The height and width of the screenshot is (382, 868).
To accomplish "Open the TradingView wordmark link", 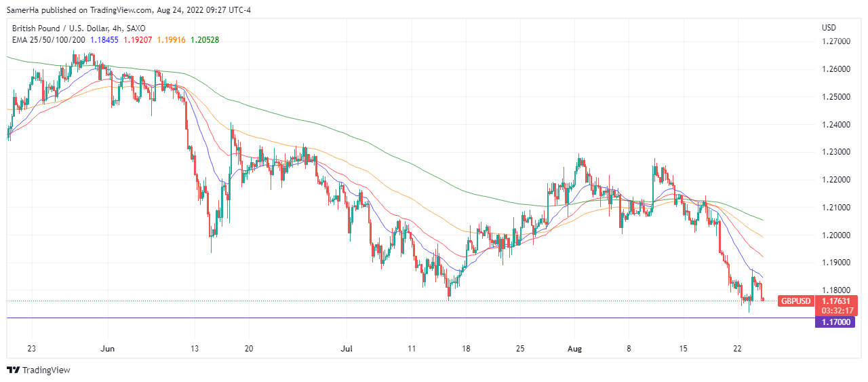I will [46, 370].
